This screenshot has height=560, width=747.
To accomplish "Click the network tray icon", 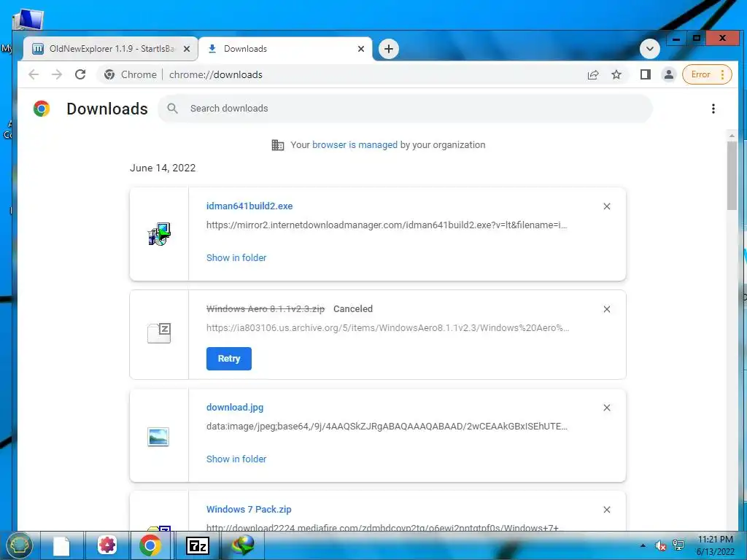I will point(678,545).
